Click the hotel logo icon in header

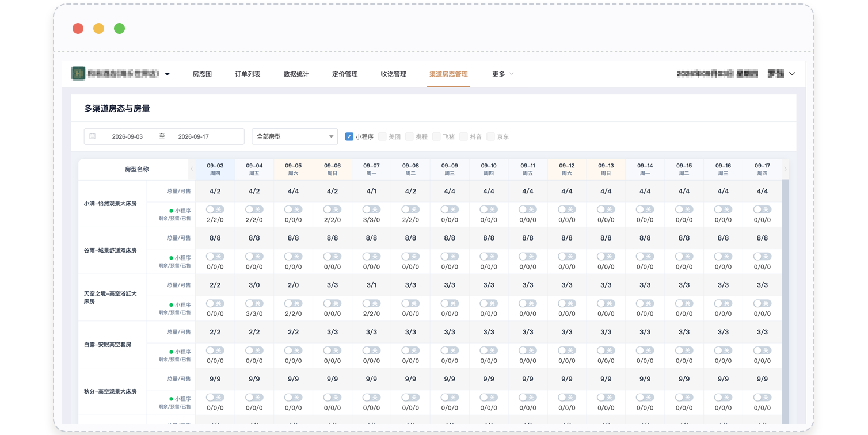(78, 74)
